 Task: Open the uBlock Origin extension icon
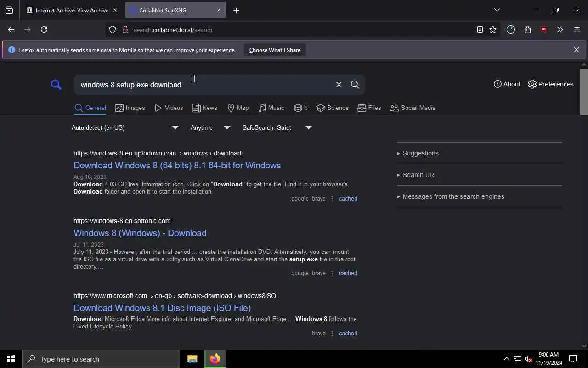tap(544, 29)
